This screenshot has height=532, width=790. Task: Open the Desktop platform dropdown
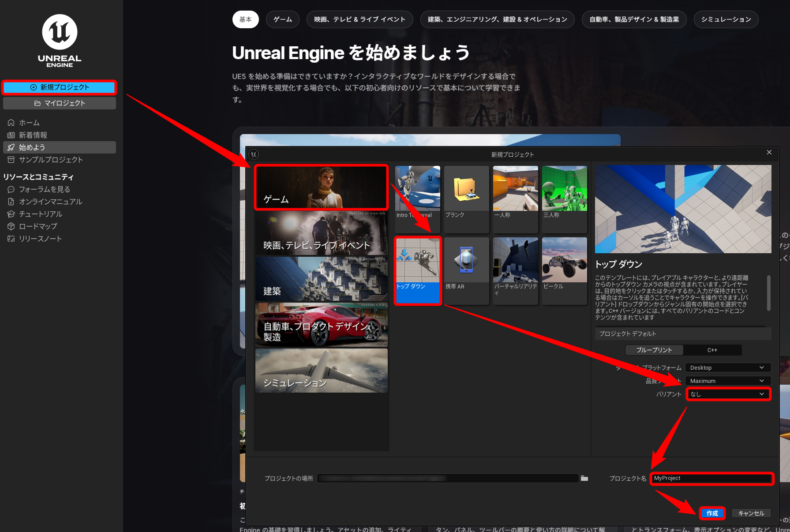coord(727,368)
